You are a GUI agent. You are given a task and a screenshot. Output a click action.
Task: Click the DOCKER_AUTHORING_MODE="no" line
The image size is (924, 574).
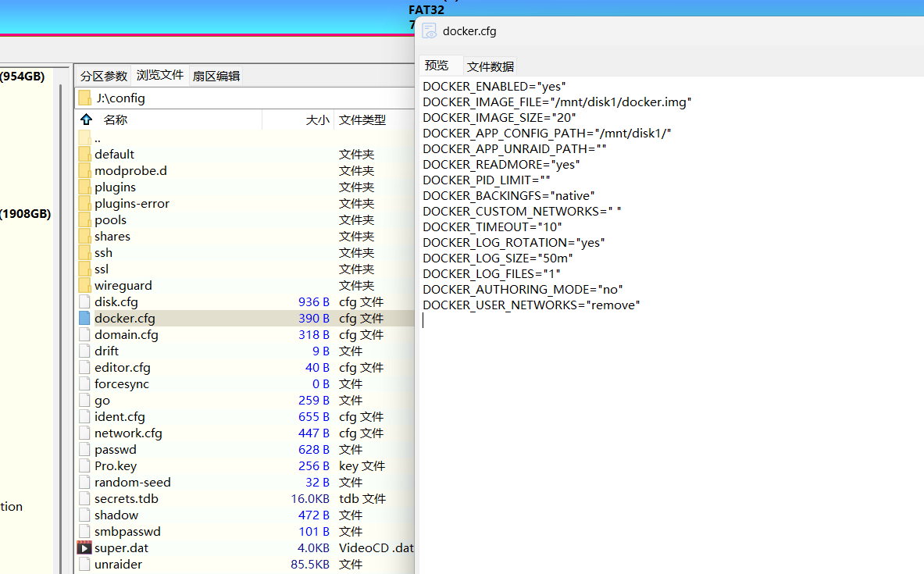[523, 290]
